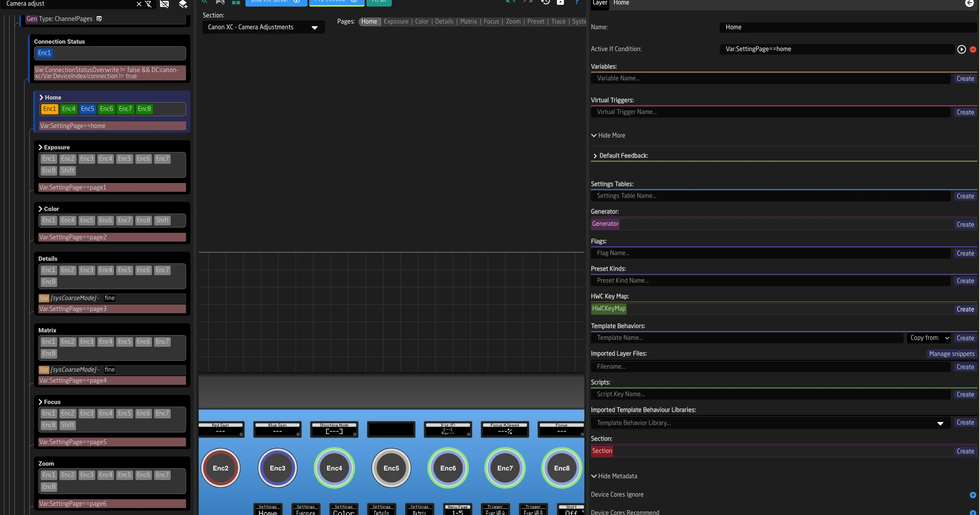Image resolution: width=980 pixels, height=515 pixels.
Task: Click play icon next to Active If Condition
Action: (x=961, y=49)
